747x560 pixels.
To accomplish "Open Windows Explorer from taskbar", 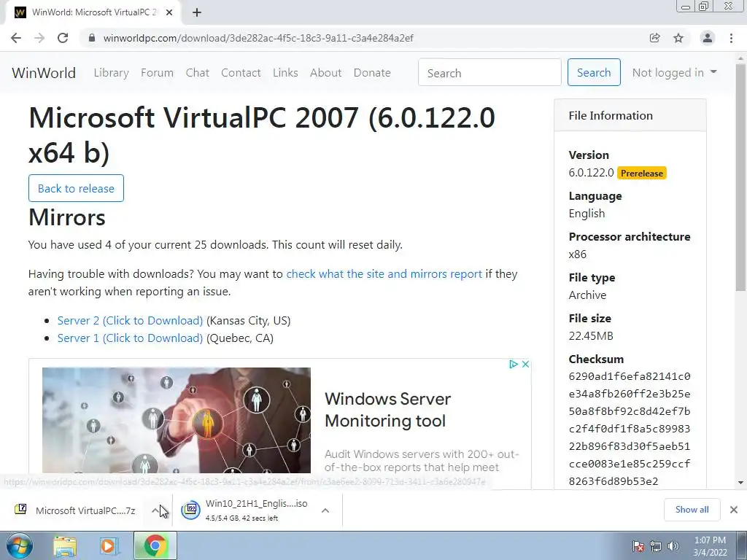I will [65, 546].
